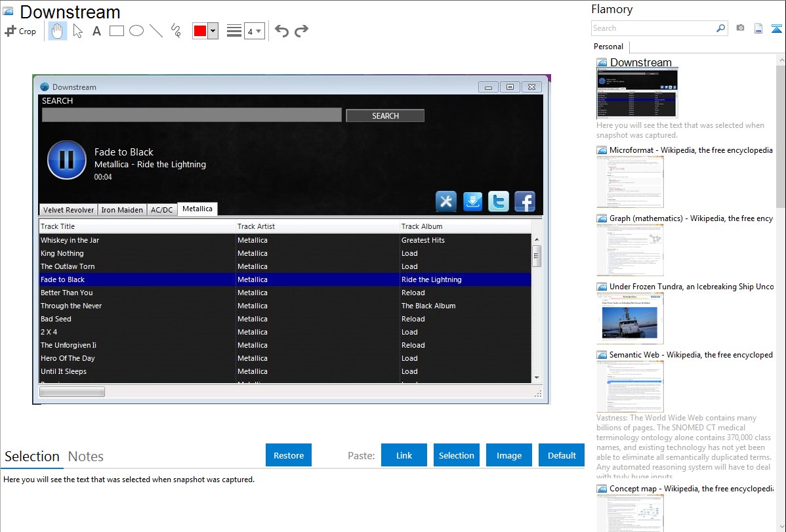Open the Microformat Wikipedia snapshot title
This screenshot has width=786, height=532.
[691, 150]
